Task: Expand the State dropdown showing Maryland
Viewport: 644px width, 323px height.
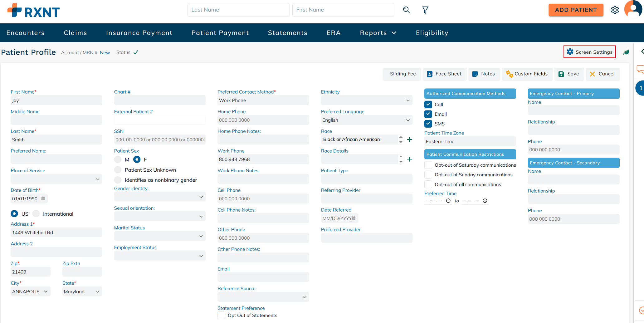Action: tap(82, 291)
